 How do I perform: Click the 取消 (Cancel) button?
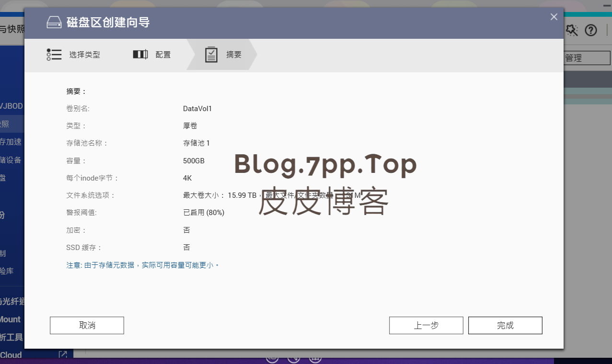click(87, 325)
